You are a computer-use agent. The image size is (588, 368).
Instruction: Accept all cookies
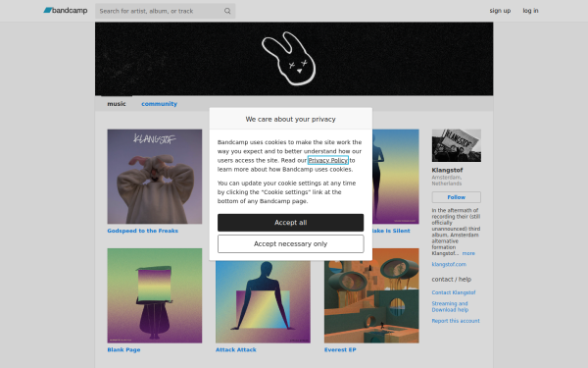291,223
